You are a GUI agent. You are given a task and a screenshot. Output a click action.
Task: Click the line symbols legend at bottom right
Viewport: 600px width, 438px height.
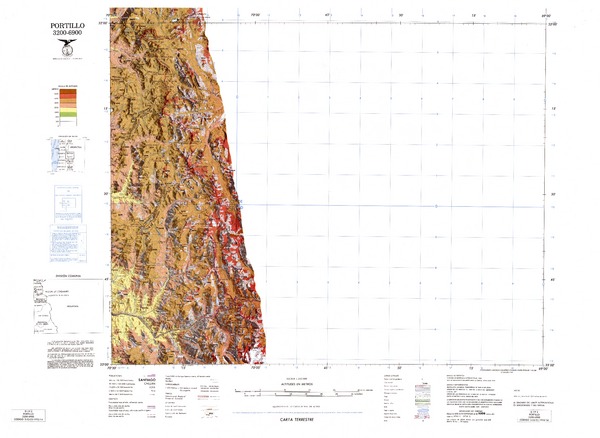[440, 390]
